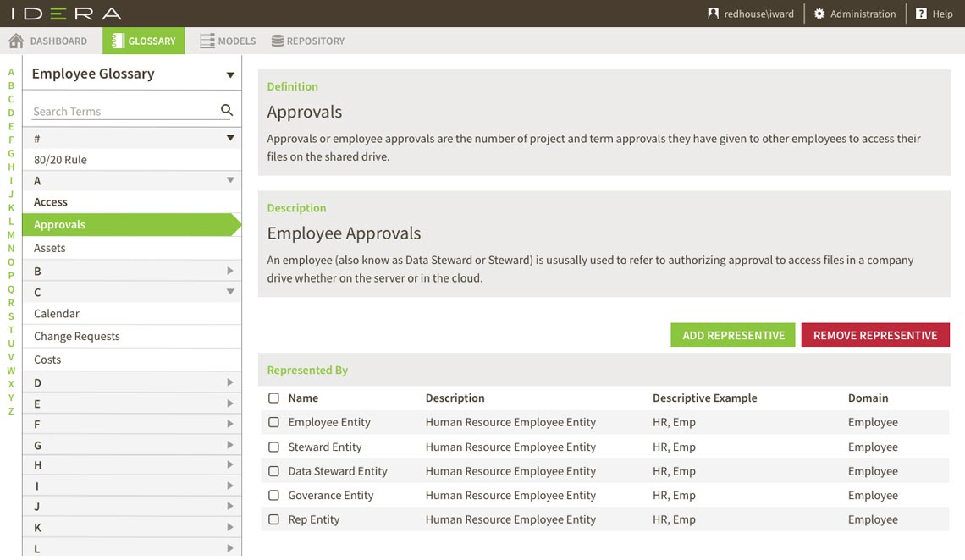The image size is (965, 560).
Task: Click the Search Terms input field
Action: [123, 111]
